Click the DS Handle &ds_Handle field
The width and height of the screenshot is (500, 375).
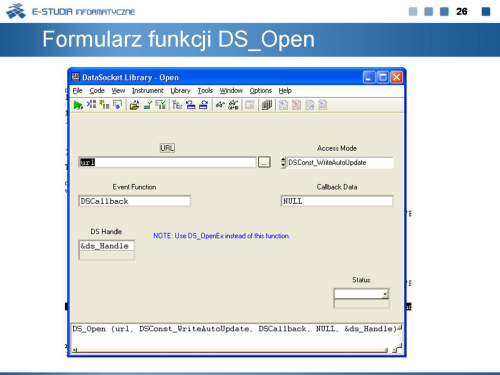[x=107, y=246]
